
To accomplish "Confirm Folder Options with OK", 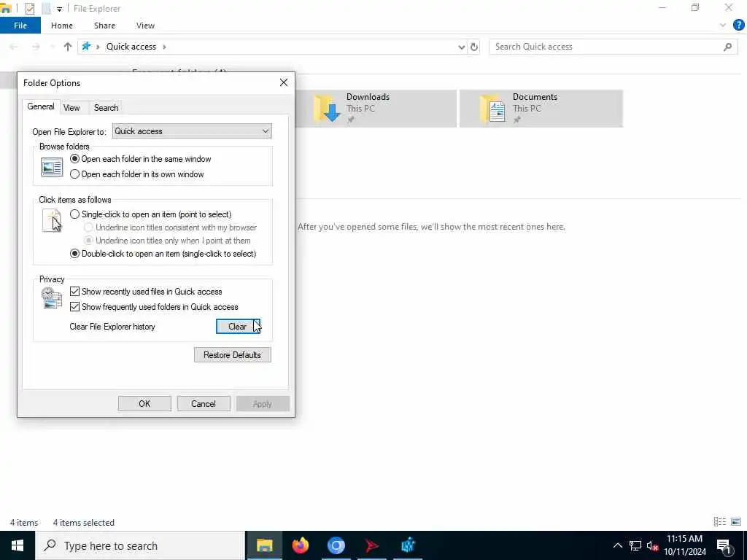I will click(144, 404).
